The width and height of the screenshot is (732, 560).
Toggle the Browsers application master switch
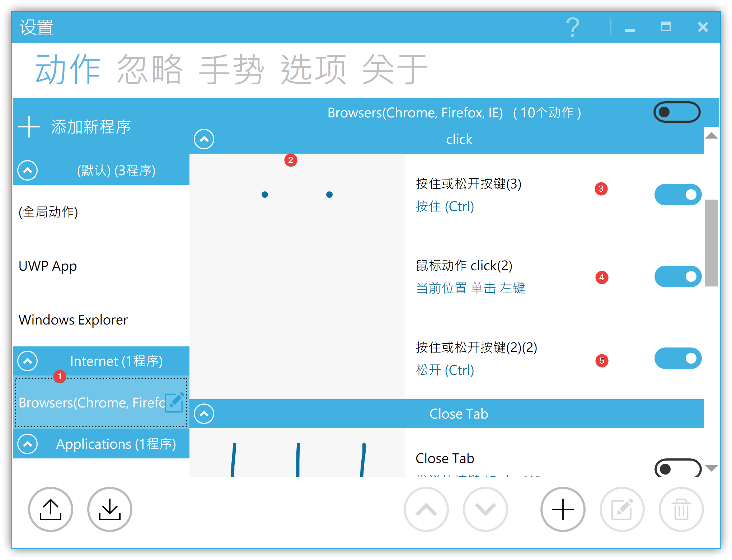[x=677, y=112]
